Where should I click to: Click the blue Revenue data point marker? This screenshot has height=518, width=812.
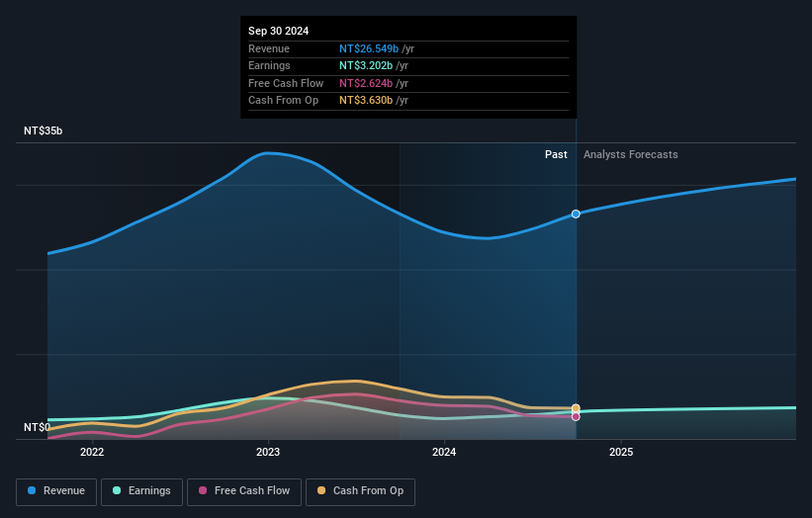point(576,214)
